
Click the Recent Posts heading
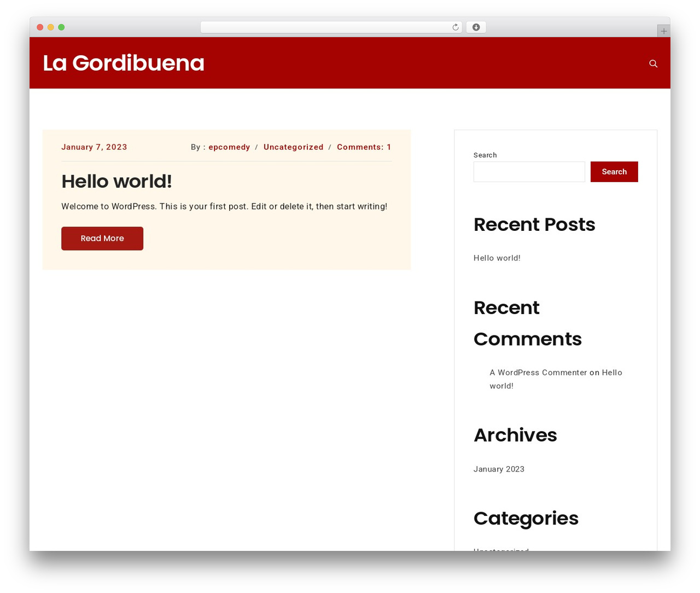point(534,224)
